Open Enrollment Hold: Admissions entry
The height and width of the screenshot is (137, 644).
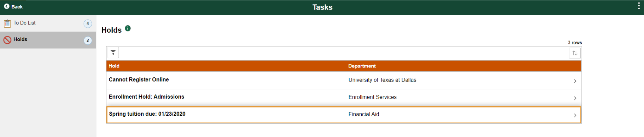coord(344,97)
